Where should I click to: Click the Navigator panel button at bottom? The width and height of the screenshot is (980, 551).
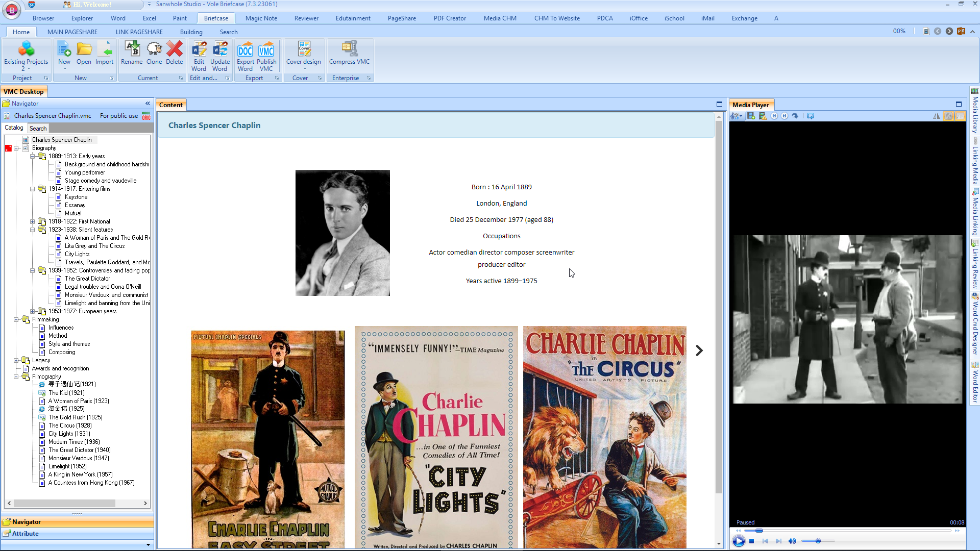pos(77,522)
